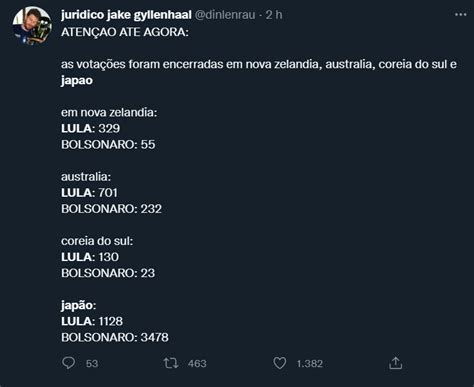The image size is (474, 387).
Task: Select the australia heading line
Action: [x=86, y=177]
